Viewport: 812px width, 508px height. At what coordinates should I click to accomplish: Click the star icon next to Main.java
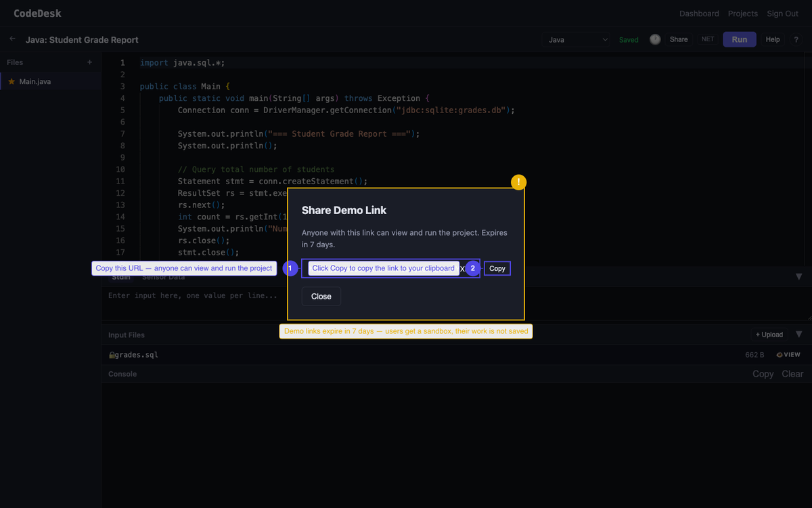(12, 81)
